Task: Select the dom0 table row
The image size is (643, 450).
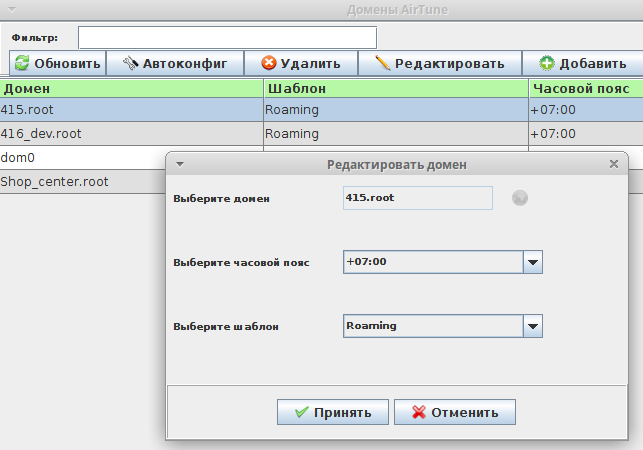Action: click(82, 158)
